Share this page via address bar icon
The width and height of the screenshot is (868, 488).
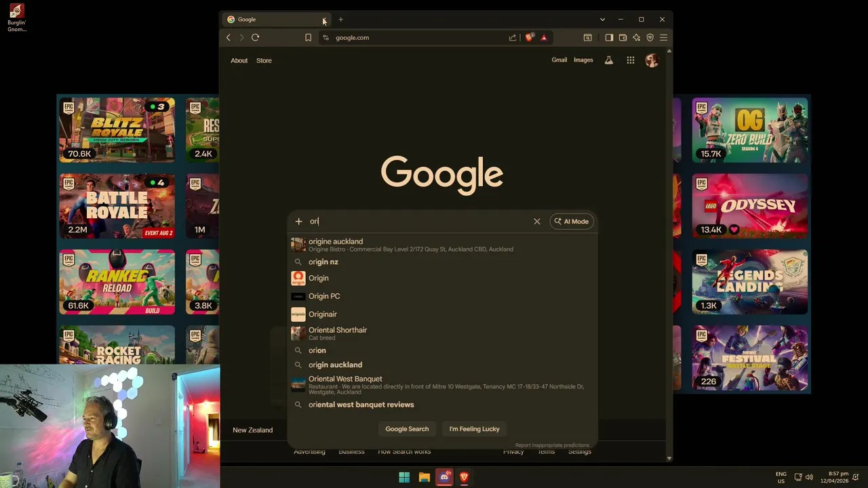[513, 37]
